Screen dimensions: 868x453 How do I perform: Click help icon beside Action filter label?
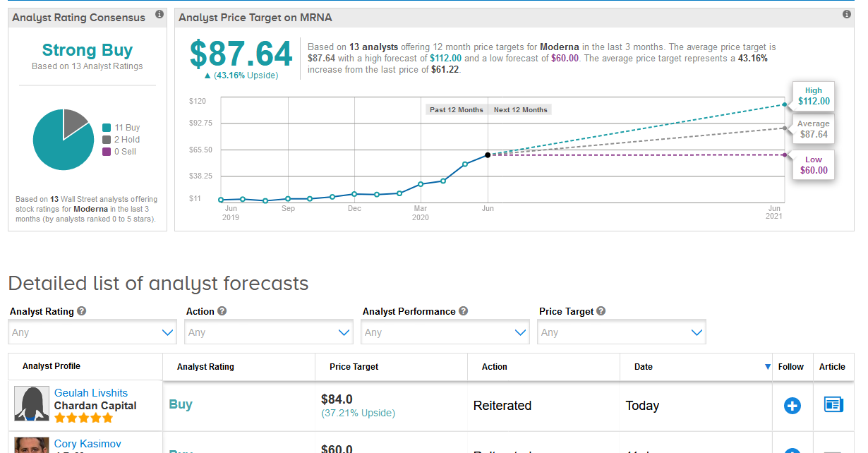[222, 311]
